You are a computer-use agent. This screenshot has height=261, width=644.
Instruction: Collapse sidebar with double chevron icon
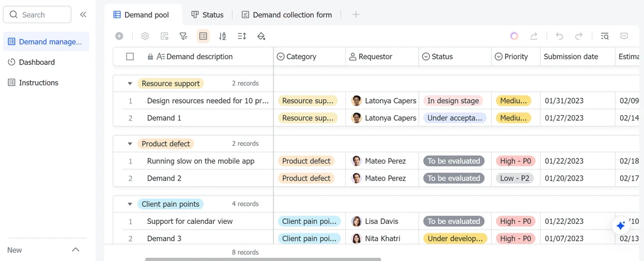[x=83, y=15]
